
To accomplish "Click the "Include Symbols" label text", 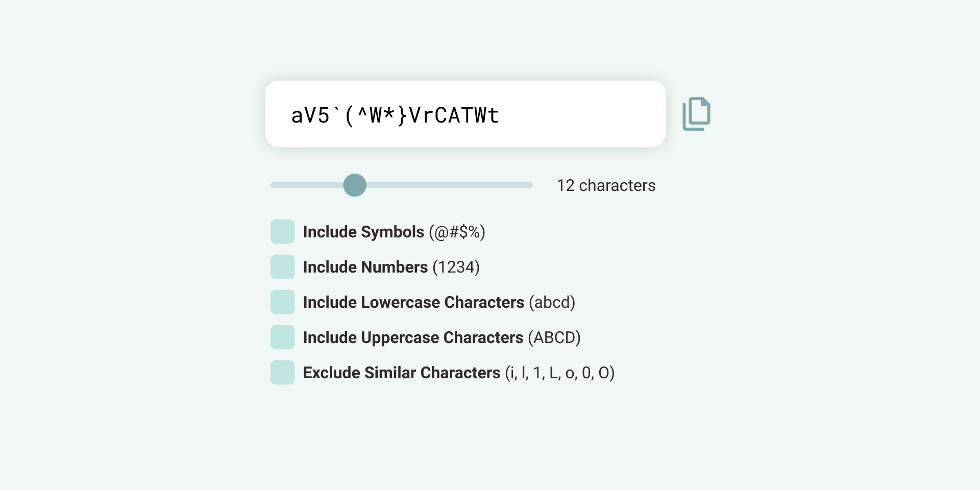I will pos(363,232).
